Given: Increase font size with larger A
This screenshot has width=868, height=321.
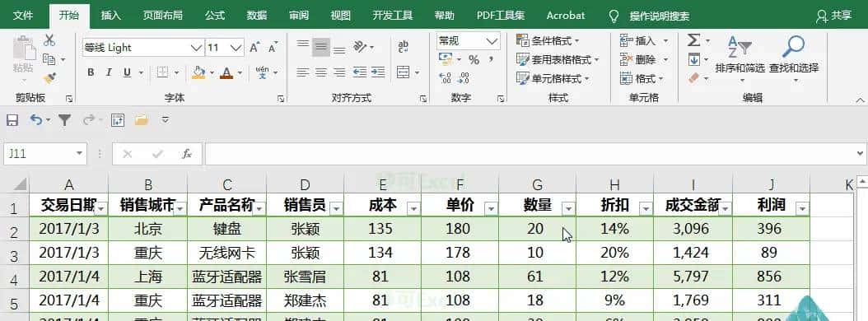Looking at the screenshot, I should [x=254, y=48].
